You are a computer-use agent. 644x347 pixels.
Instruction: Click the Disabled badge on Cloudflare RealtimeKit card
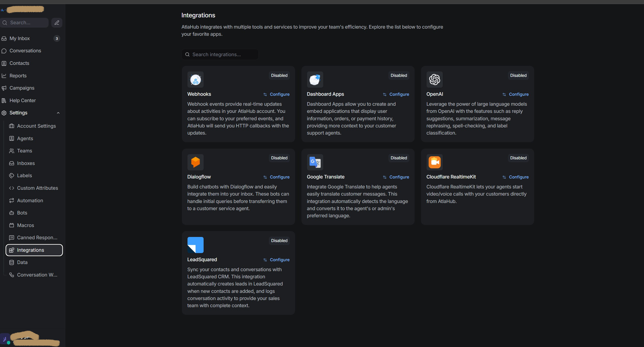[518, 158]
